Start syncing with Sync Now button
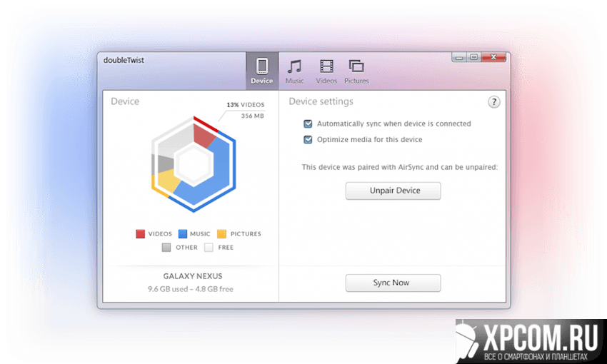The width and height of the screenshot is (607, 364). pyautogui.click(x=393, y=283)
